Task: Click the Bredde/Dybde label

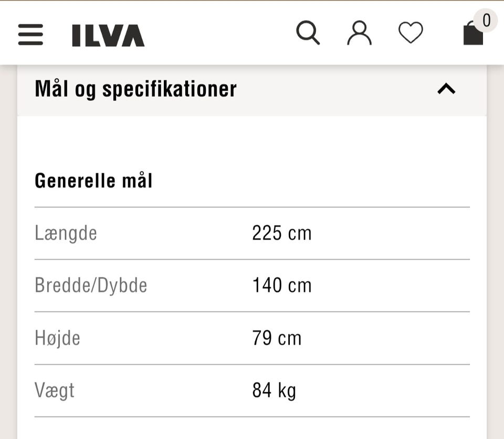Action: [91, 286]
